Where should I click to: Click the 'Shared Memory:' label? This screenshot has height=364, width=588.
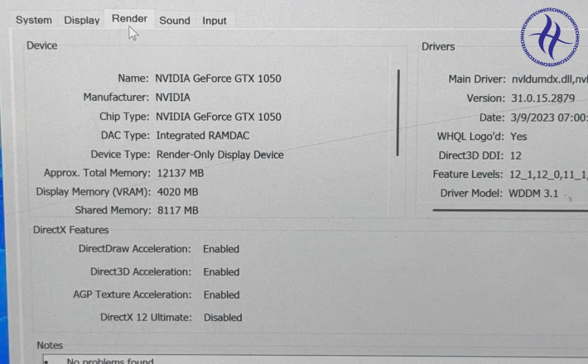pos(113,210)
